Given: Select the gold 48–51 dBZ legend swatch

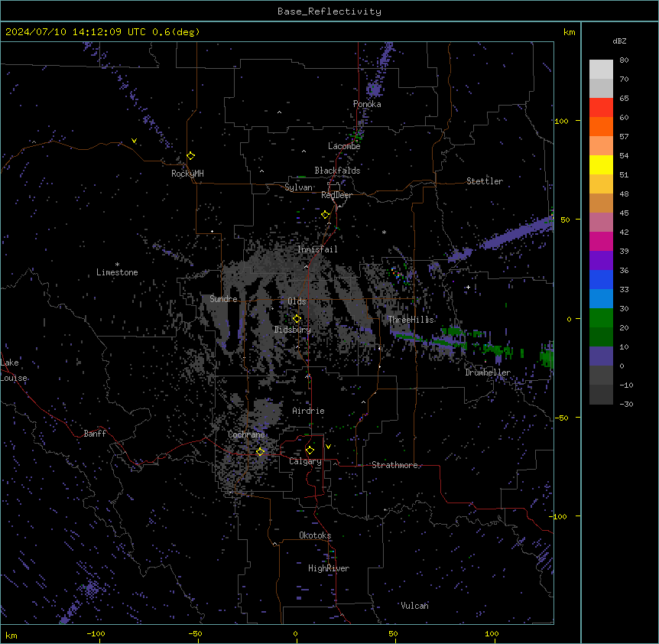Looking at the screenshot, I should point(601,184).
